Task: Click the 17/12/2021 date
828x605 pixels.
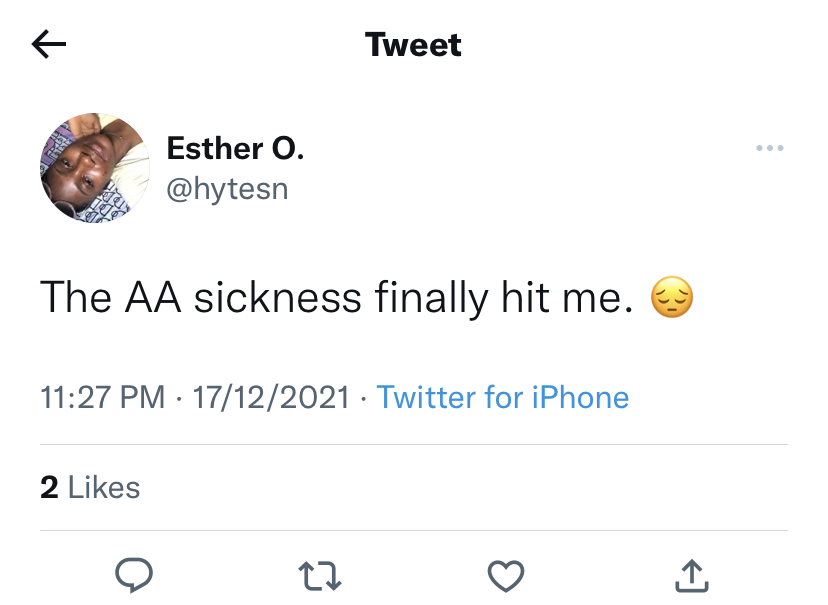Action: (270, 397)
